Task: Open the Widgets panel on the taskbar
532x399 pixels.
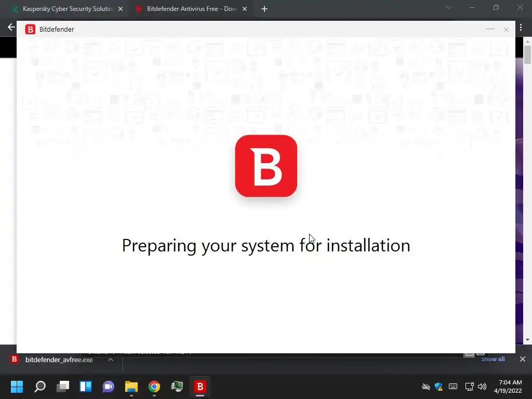Action: click(86, 387)
